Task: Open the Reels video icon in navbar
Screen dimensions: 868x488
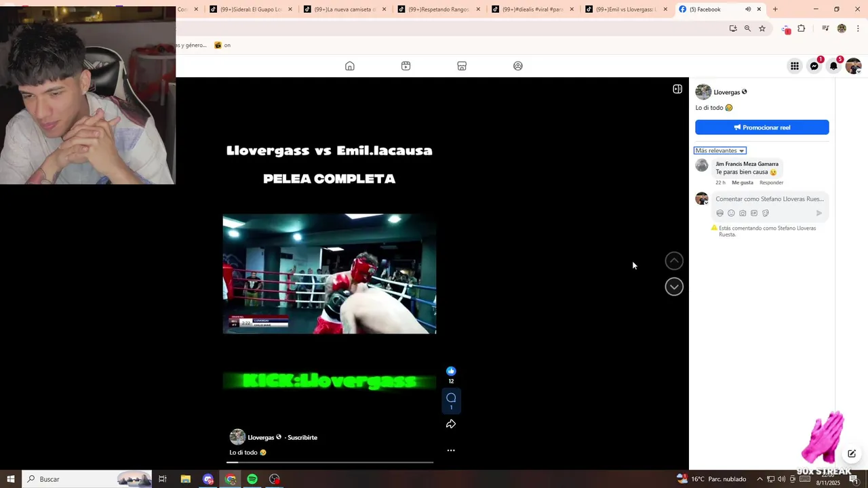Action: [x=406, y=66]
